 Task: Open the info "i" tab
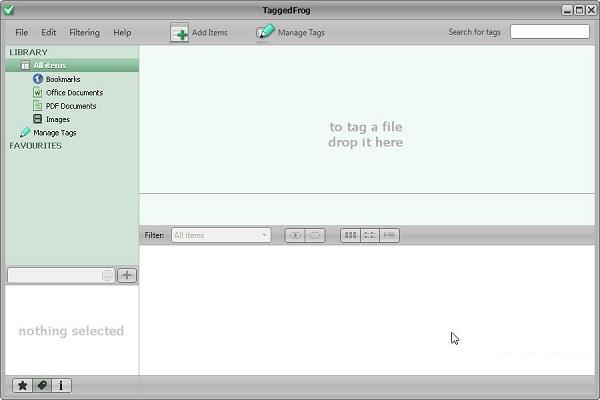[61, 385]
